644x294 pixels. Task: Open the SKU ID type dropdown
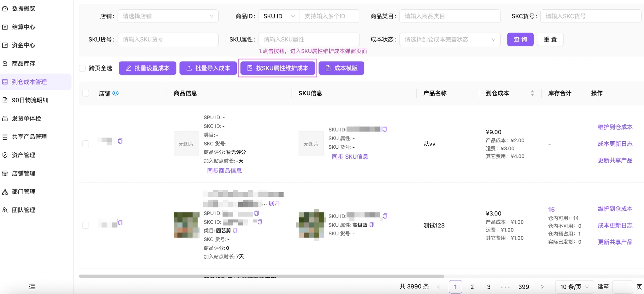[279, 16]
